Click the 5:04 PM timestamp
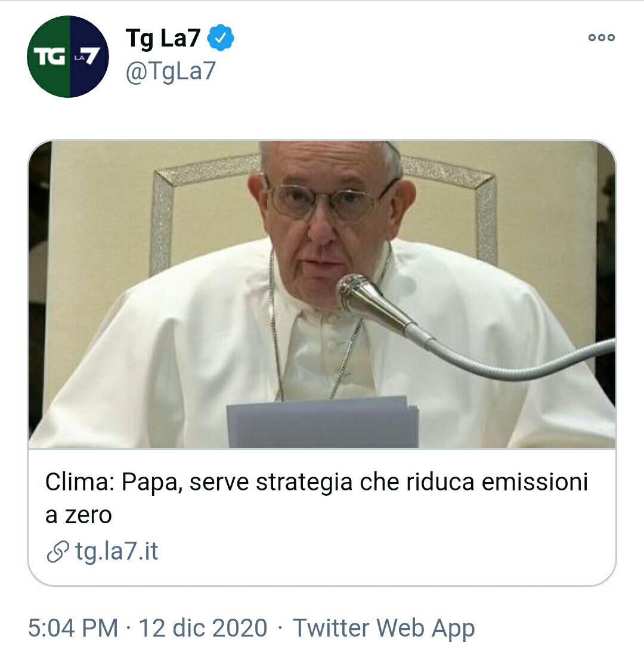The image size is (644, 667). 73,628
